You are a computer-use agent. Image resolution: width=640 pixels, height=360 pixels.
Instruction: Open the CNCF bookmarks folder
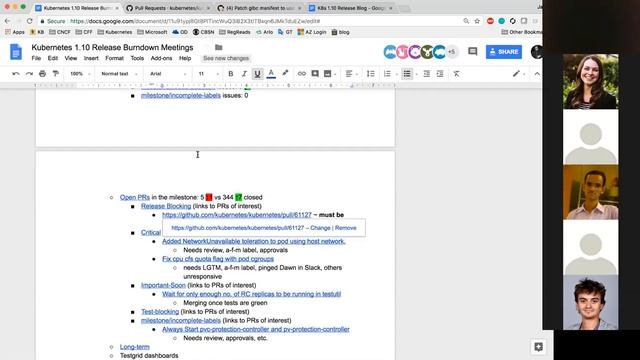click(x=60, y=32)
